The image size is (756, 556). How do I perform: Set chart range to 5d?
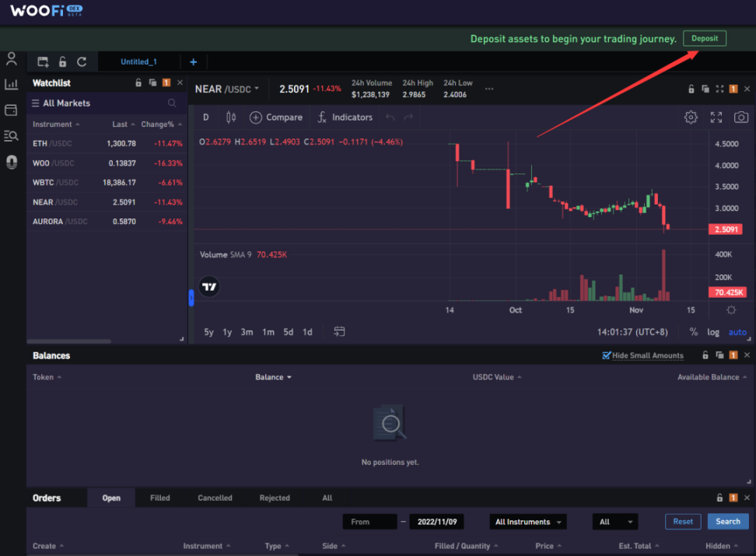point(289,332)
